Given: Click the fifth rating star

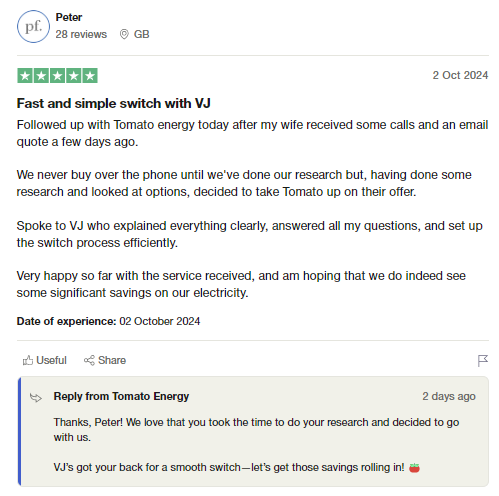Looking at the screenshot, I should [x=90, y=76].
